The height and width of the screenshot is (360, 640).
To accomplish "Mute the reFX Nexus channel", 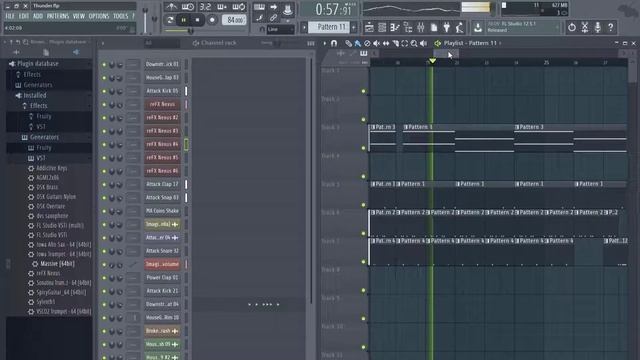I will [x=104, y=104].
